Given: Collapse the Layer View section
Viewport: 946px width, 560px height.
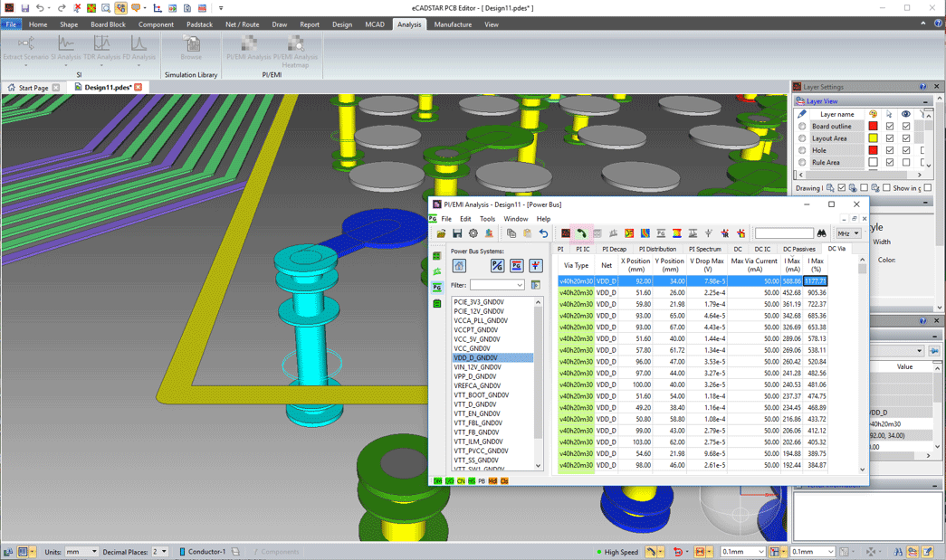Looking at the screenshot, I should pyautogui.click(x=925, y=101).
